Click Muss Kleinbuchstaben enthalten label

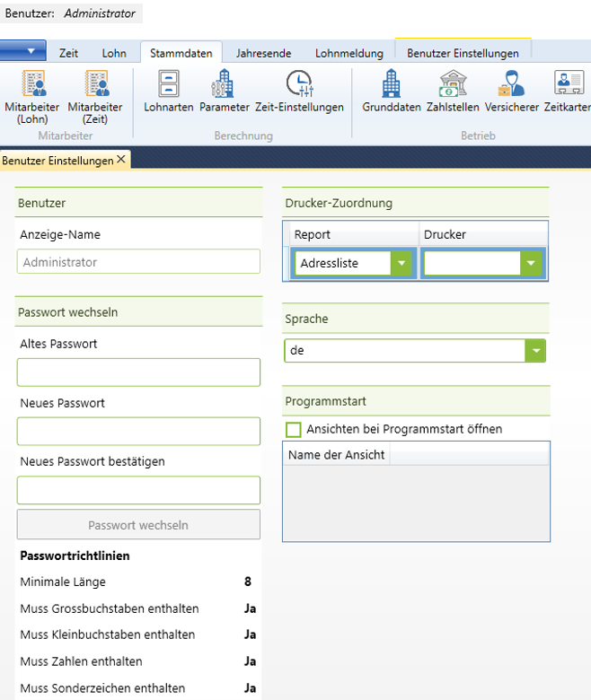108,634
